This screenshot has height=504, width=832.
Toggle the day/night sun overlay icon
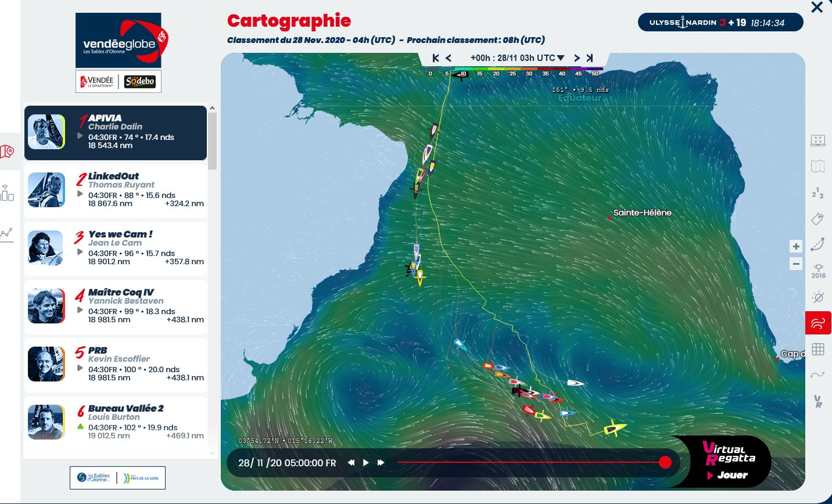(817, 297)
